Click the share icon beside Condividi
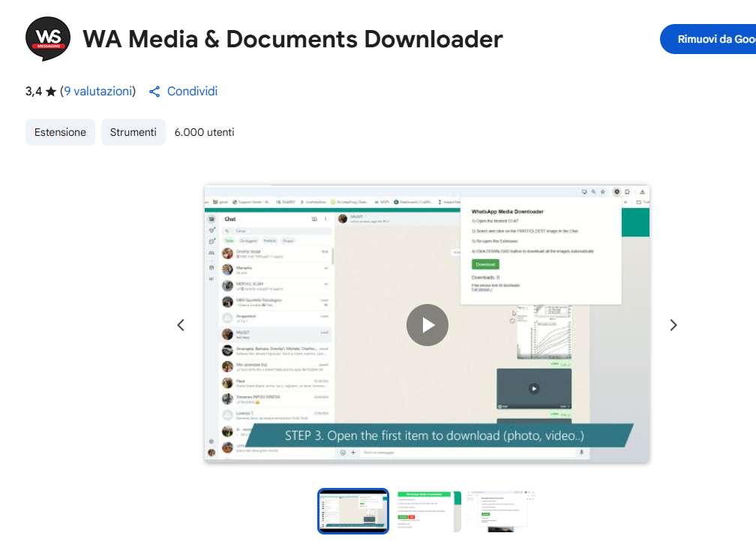756x542 pixels. tap(154, 92)
